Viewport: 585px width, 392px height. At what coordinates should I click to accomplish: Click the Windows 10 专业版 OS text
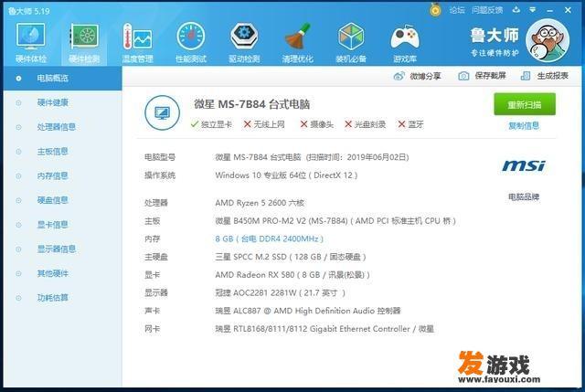point(286,175)
